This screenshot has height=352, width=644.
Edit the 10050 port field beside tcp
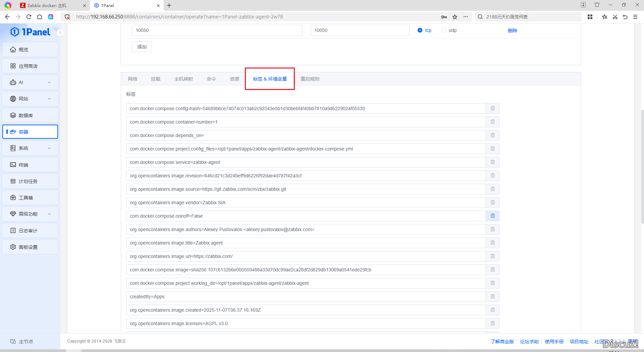360,30
